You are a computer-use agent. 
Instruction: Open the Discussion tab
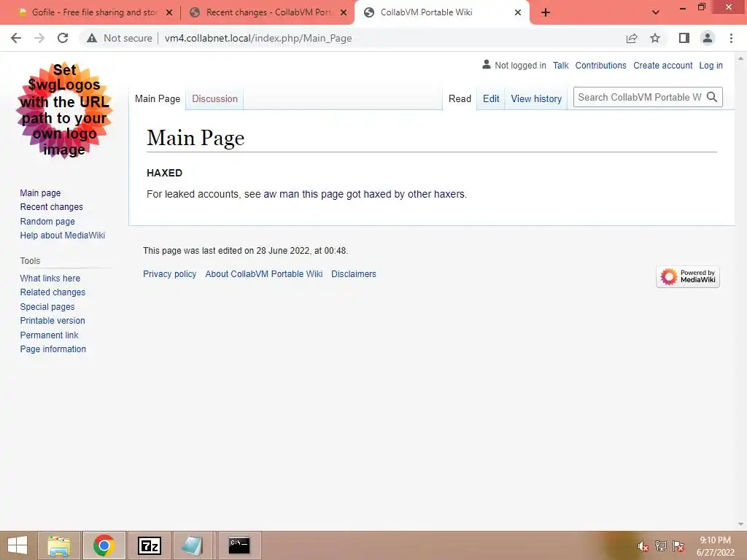tap(215, 98)
